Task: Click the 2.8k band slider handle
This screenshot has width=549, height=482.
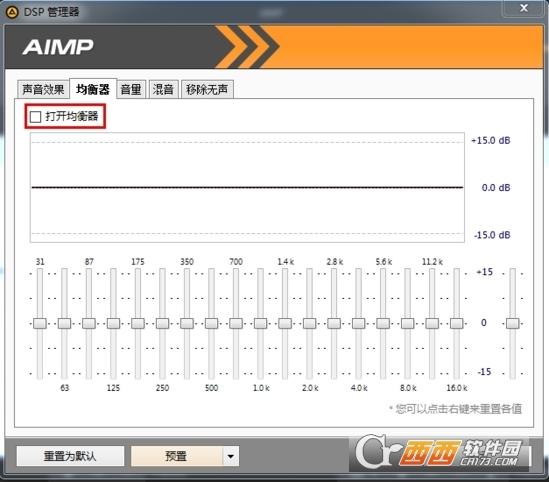Action: [334, 323]
